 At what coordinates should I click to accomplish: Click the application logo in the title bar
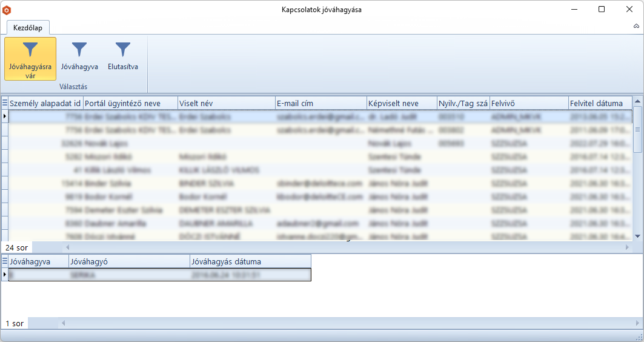point(7,10)
